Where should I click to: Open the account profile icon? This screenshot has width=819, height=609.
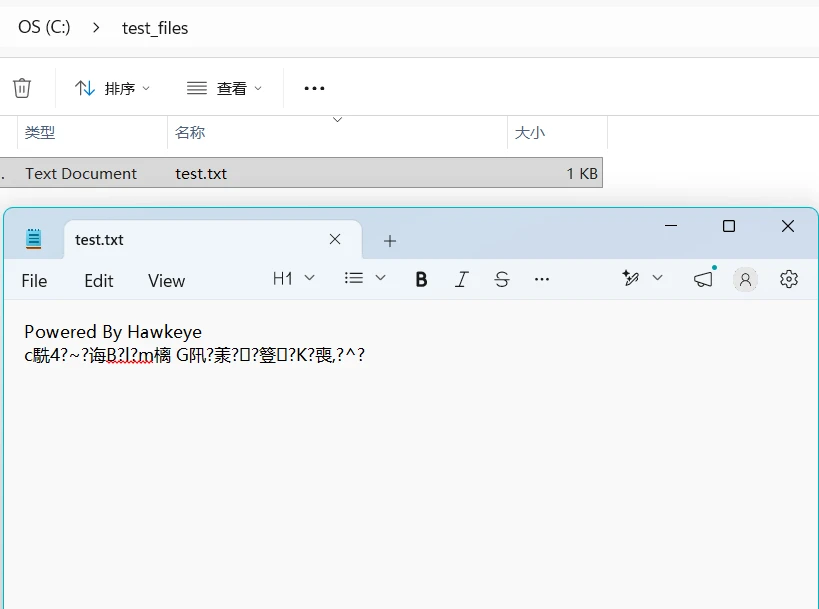745,279
